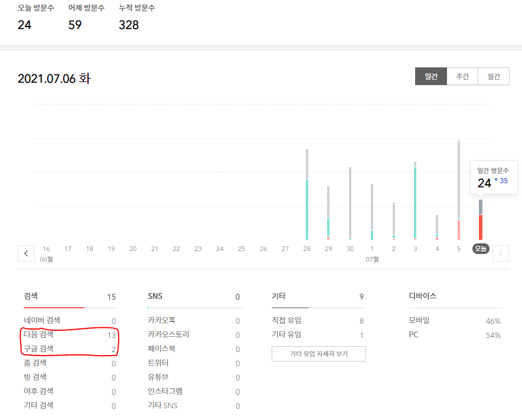522x420 pixels.
Task: Click the 직접 유입 row
Action: pyautogui.click(x=319, y=320)
